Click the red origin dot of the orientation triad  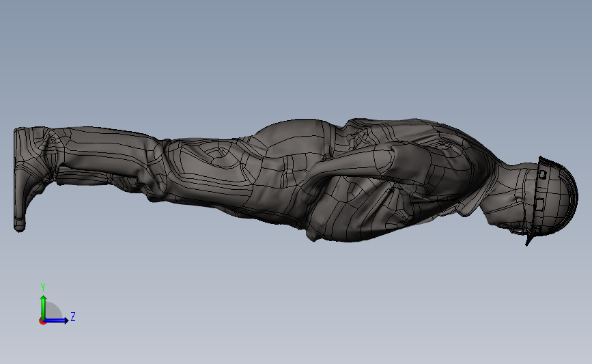[42, 322]
